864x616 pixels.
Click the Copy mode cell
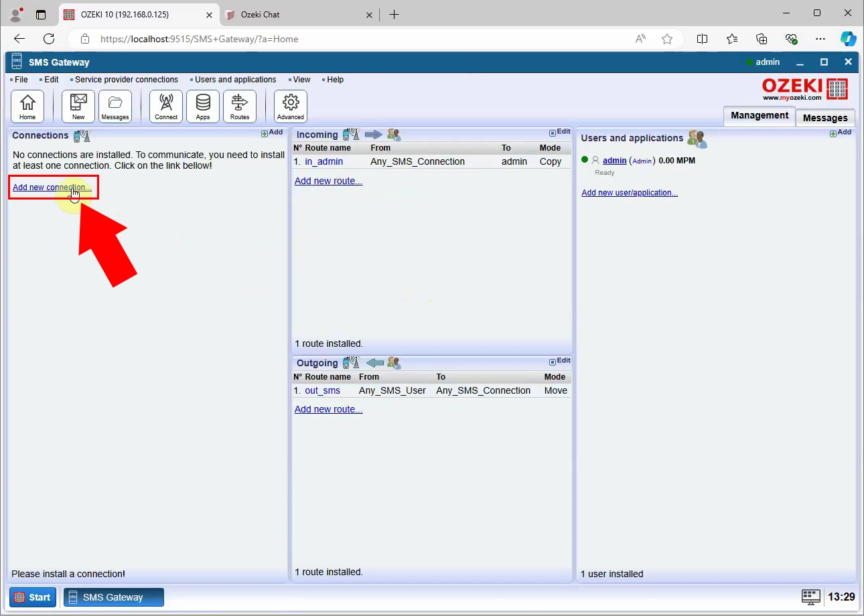click(551, 161)
